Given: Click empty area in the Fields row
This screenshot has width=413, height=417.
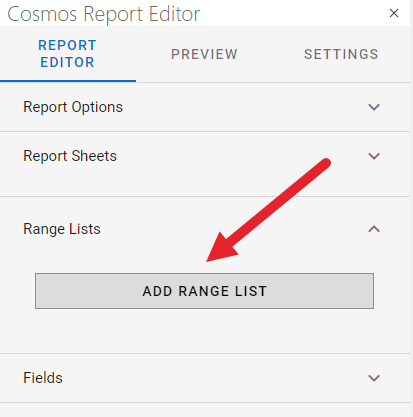Looking at the screenshot, I should 213,378.
